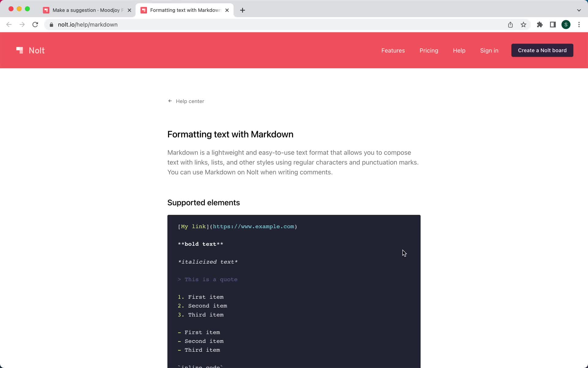Click the browser profile avatar icon
Viewport: 588px width, 368px height.
566,25
